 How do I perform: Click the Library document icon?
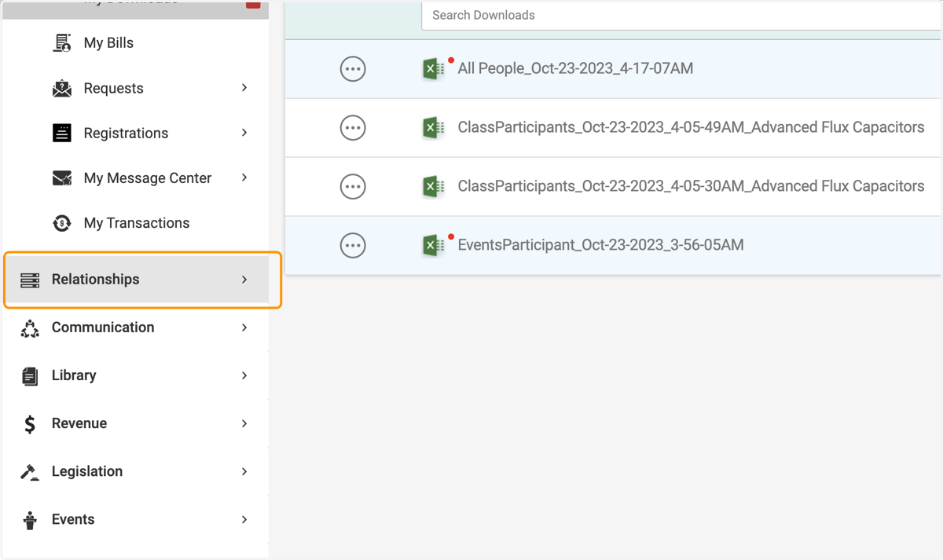pyautogui.click(x=30, y=376)
